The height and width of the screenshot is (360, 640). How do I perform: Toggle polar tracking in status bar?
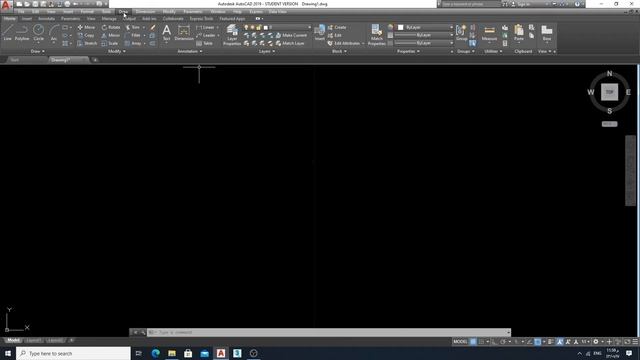pyautogui.click(x=502, y=342)
